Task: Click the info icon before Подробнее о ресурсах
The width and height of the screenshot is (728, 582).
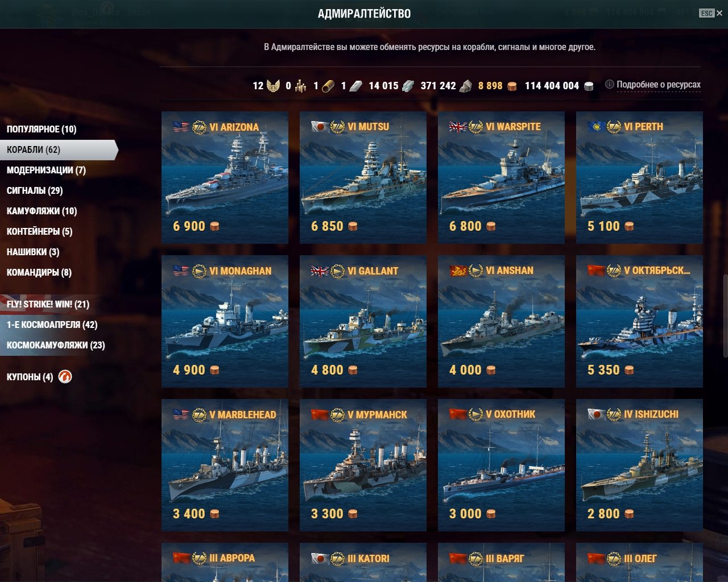Action: 609,84
